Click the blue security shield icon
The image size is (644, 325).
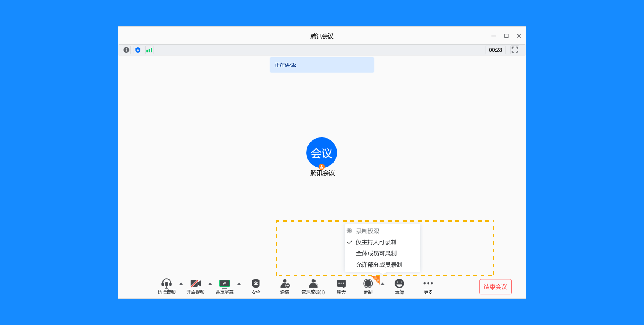pyautogui.click(x=138, y=50)
